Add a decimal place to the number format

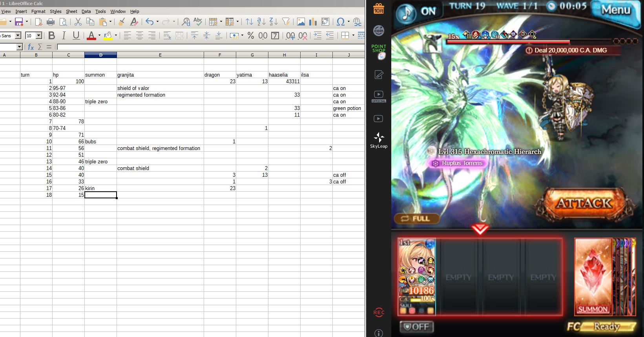point(290,36)
